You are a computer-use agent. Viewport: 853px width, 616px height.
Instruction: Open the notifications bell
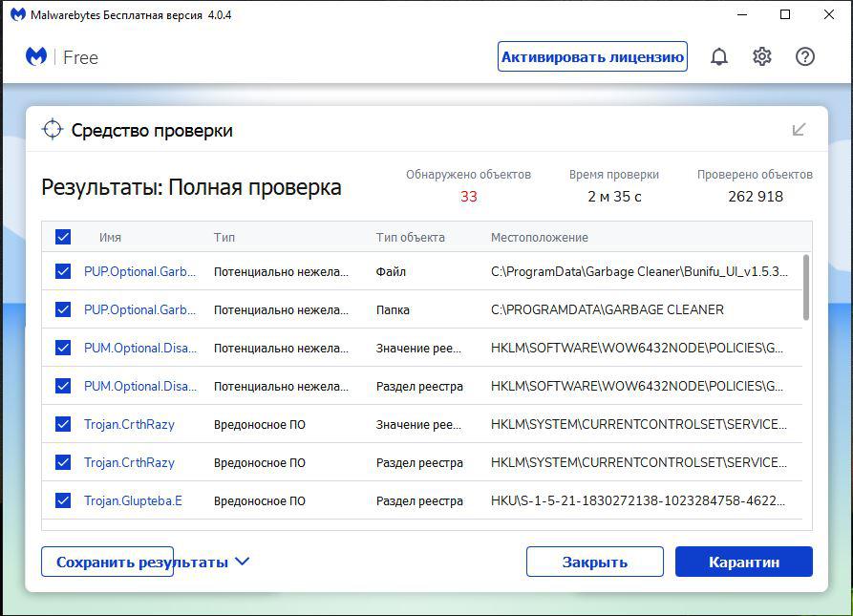click(719, 57)
